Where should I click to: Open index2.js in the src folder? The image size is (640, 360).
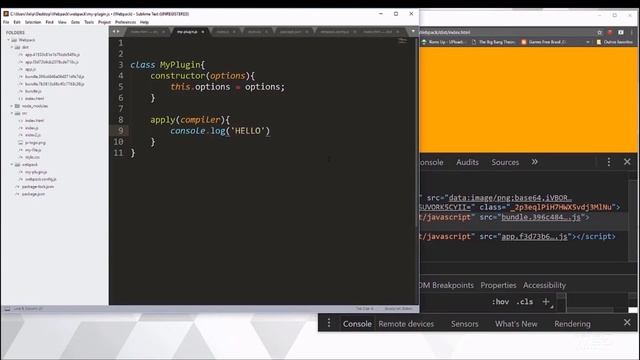pos(33,135)
